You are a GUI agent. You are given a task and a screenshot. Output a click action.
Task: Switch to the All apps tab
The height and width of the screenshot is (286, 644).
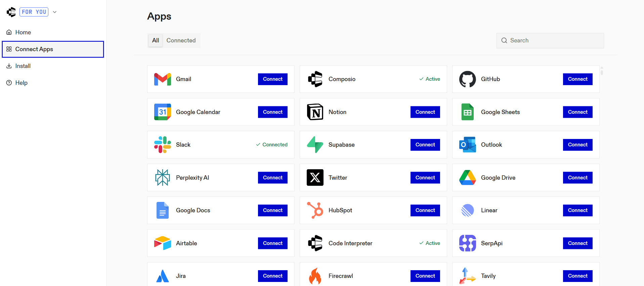[156, 40]
